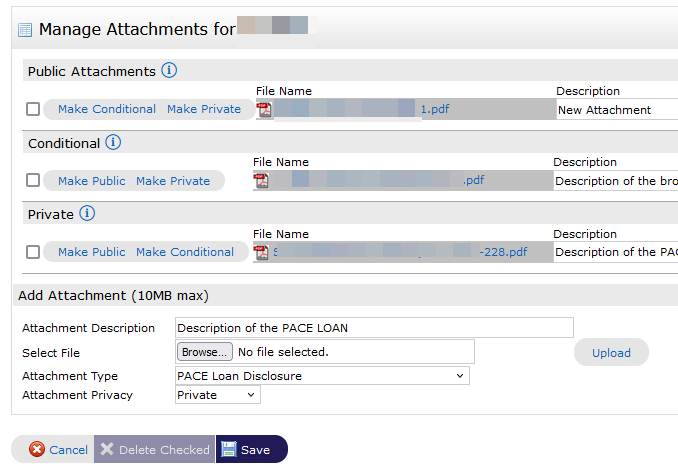Click the Conditional section info icon
Viewport: 678px width, 472px height.
tap(113, 143)
